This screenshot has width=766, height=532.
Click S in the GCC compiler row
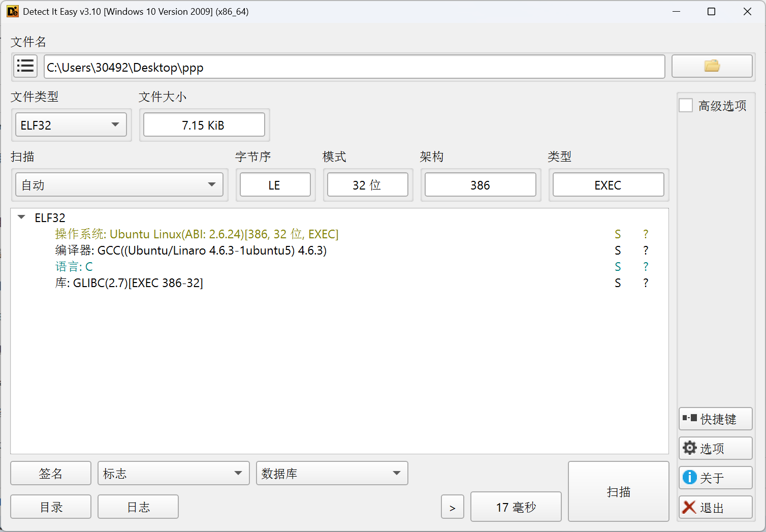618,251
